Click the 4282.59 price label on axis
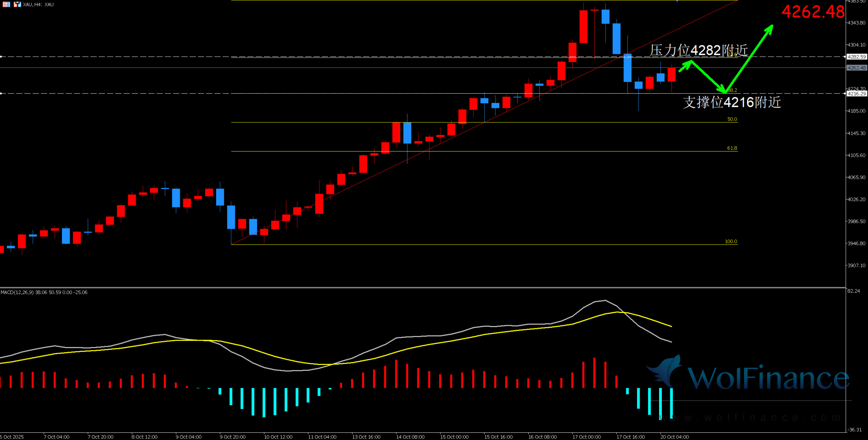 click(856, 57)
